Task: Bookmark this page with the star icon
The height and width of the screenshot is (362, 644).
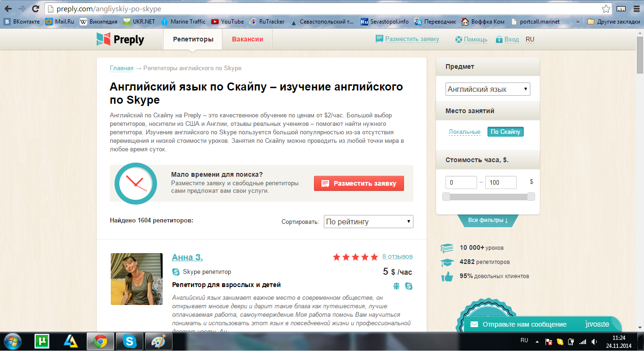Action: click(x=606, y=9)
